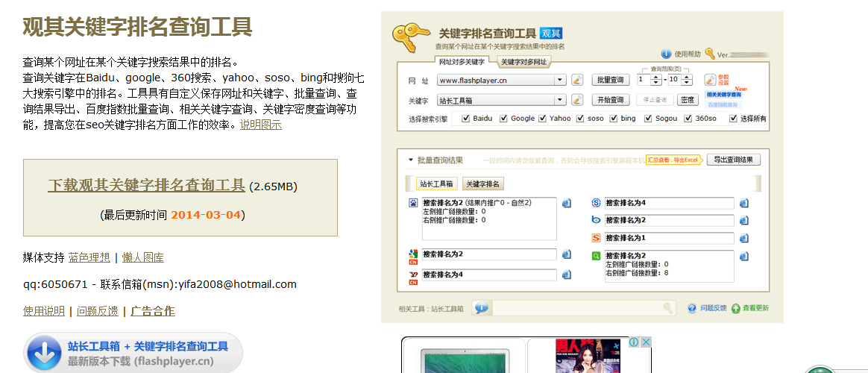The height and width of the screenshot is (373, 868).
Task: Decrease the start page stepper down arrow
Action: pyautogui.click(x=656, y=83)
